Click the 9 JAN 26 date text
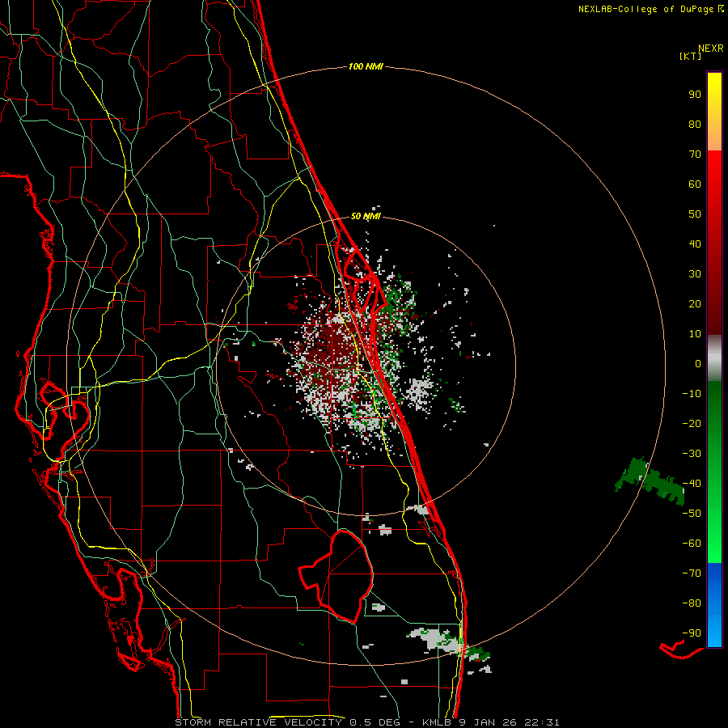728x728 pixels. [x=489, y=722]
